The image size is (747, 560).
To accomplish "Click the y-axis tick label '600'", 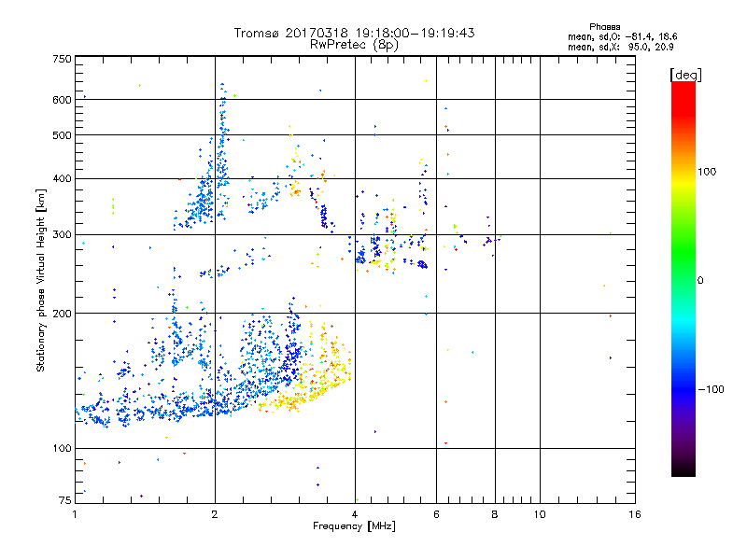I will coord(62,100).
